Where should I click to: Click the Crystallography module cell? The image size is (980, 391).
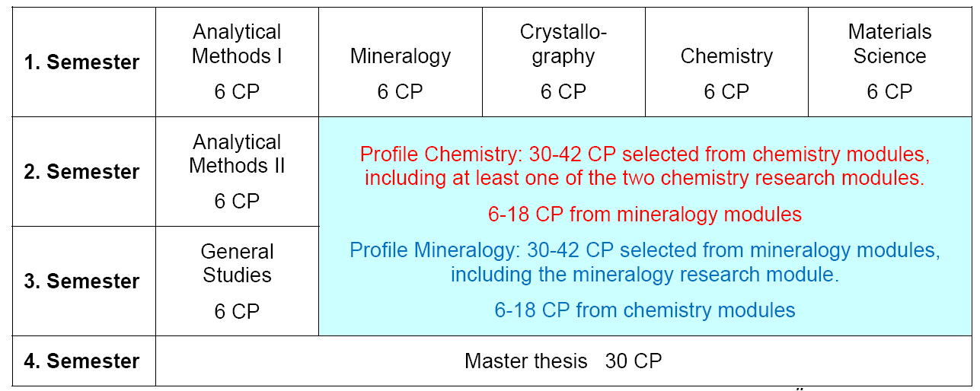563,62
